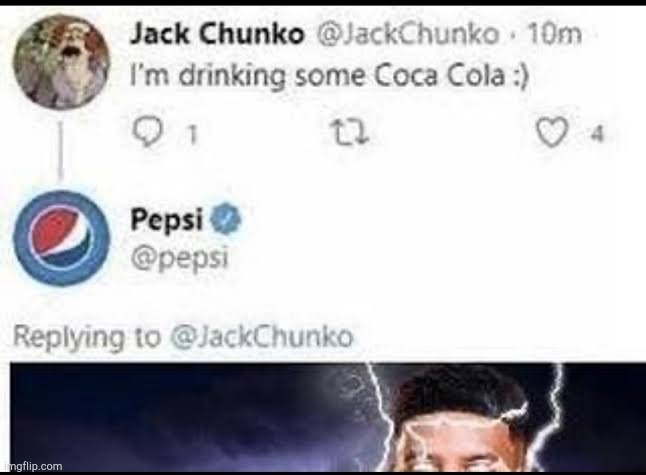This screenshot has height=475, width=646.
Task: Click Jack Chunko's profile avatar
Action: [x=61, y=62]
